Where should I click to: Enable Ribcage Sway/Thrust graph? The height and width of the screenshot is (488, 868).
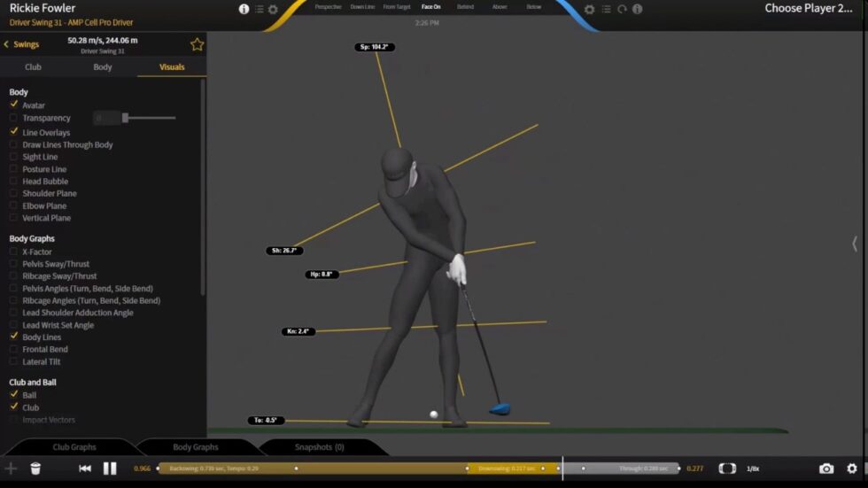pos(14,276)
